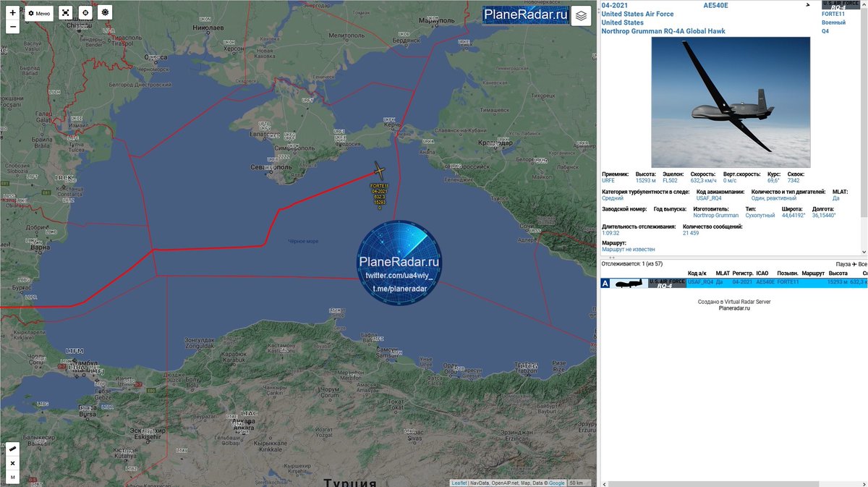Click the layers icon beside PlaneRadar header
The height and width of the screenshot is (487, 868).
[580, 15]
